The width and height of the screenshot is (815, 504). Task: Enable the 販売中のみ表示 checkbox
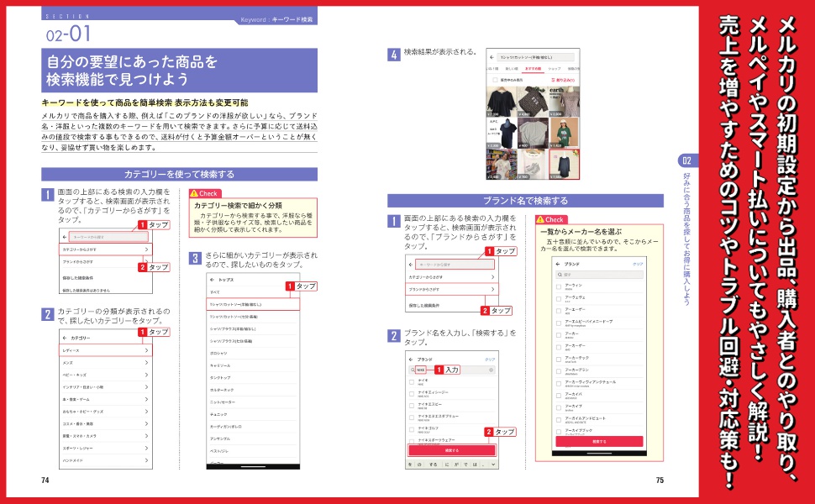pyautogui.click(x=495, y=80)
